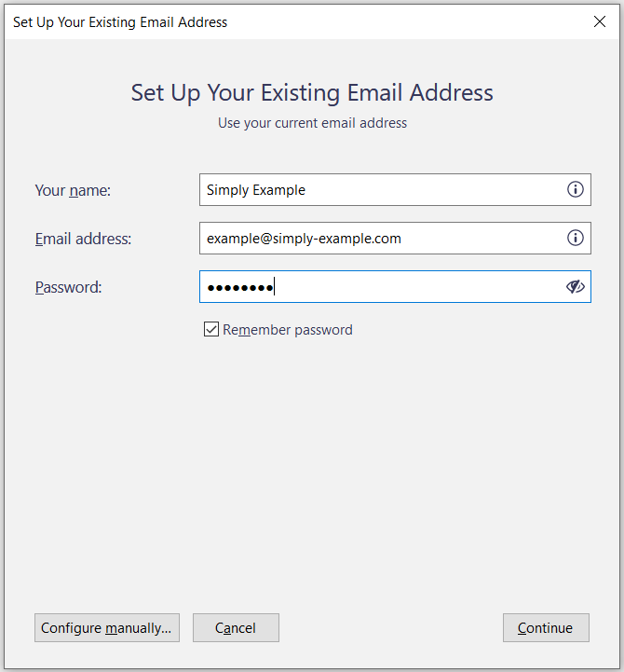Place cursor in the Password field
The image size is (624, 672).
[x=410, y=287]
